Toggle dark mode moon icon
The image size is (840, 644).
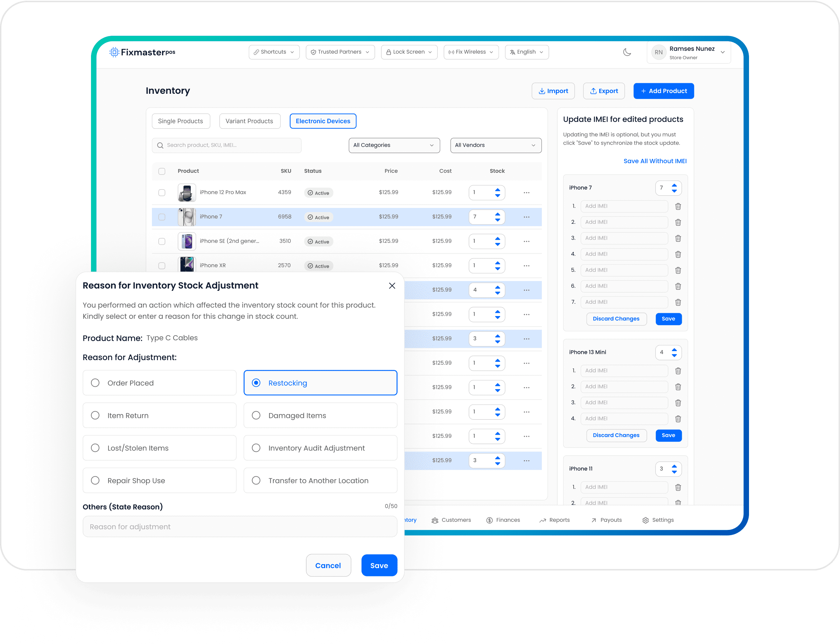coord(627,52)
